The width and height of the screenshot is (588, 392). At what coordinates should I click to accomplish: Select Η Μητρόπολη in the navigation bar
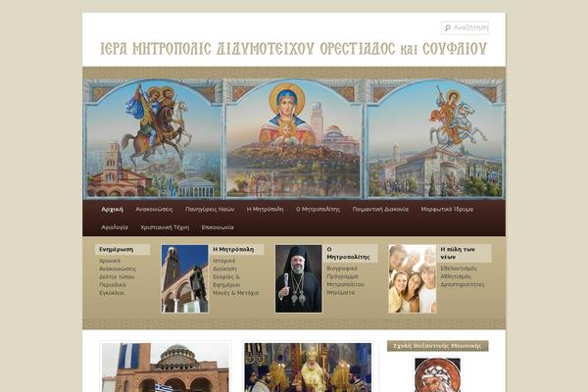pos(266,210)
